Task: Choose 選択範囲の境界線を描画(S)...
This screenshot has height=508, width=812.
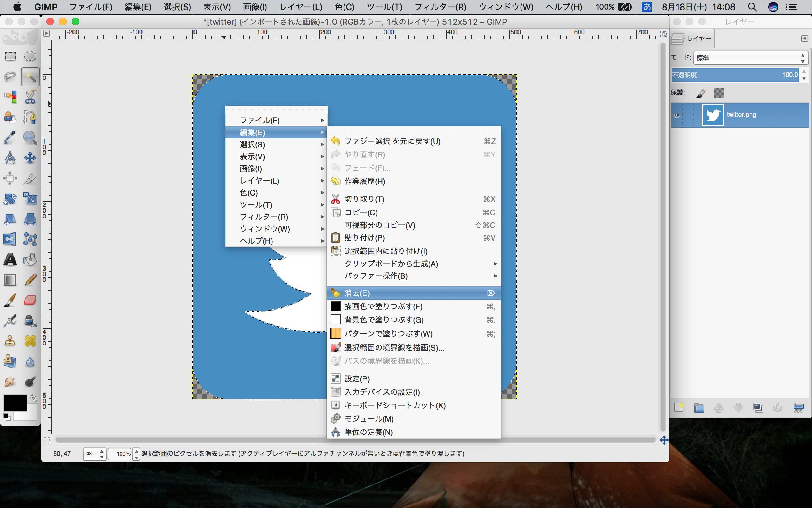Action: tap(414, 348)
